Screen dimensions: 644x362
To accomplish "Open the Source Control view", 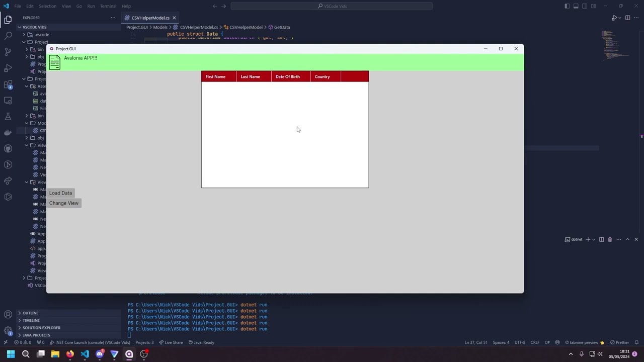I will pos(8,52).
